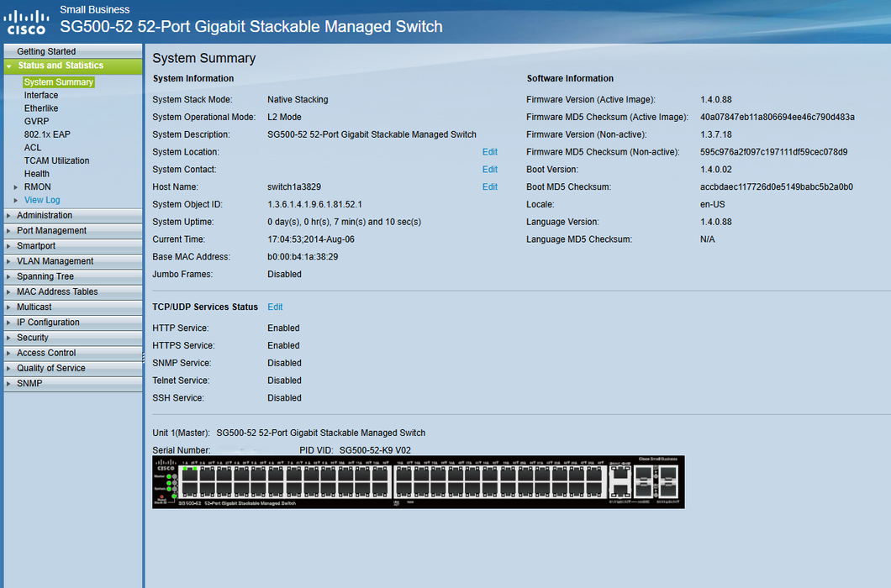
Task: Expand the Administration menu arrow
Action: (x=8, y=215)
